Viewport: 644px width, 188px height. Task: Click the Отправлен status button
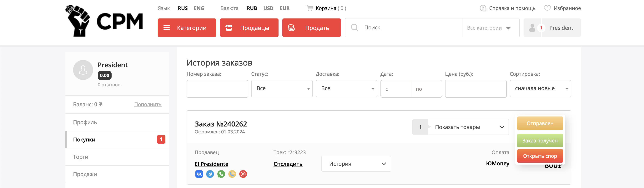point(540,123)
